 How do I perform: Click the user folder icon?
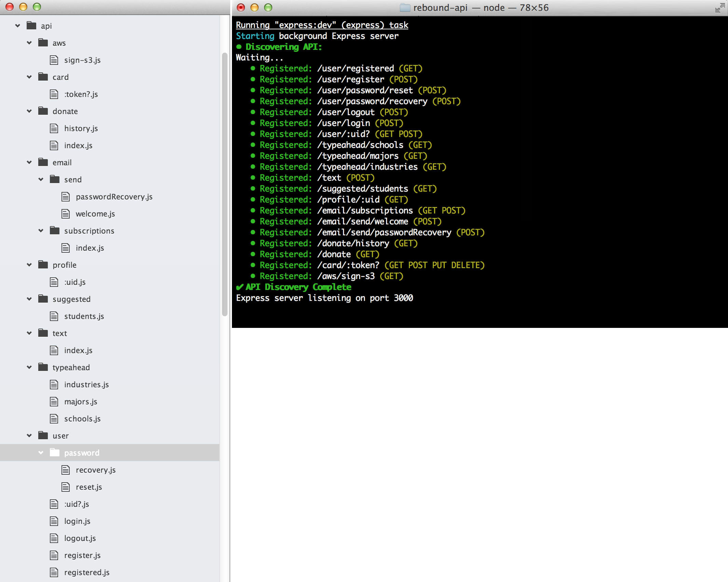pos(43,435)
